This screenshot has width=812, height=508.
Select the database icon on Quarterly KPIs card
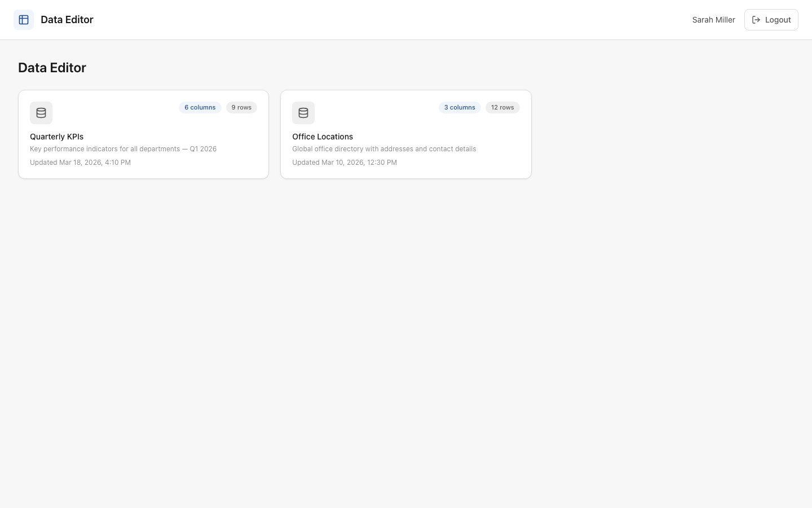pos(41,113)
